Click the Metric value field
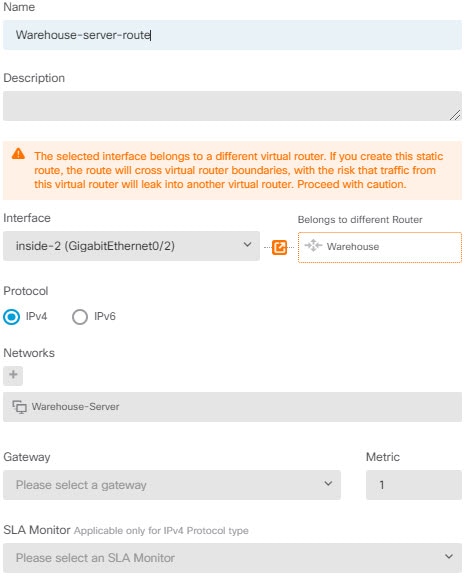This screenshot has width=466, height=577. 414,485
